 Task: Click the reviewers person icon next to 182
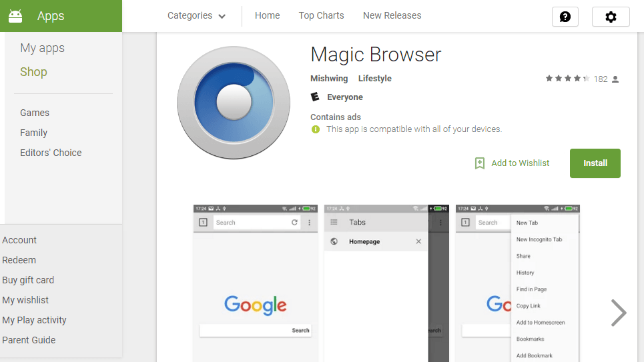(615, 79)
